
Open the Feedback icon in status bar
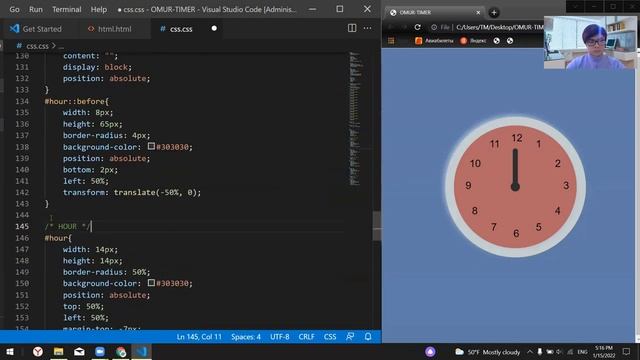point(350,337)
